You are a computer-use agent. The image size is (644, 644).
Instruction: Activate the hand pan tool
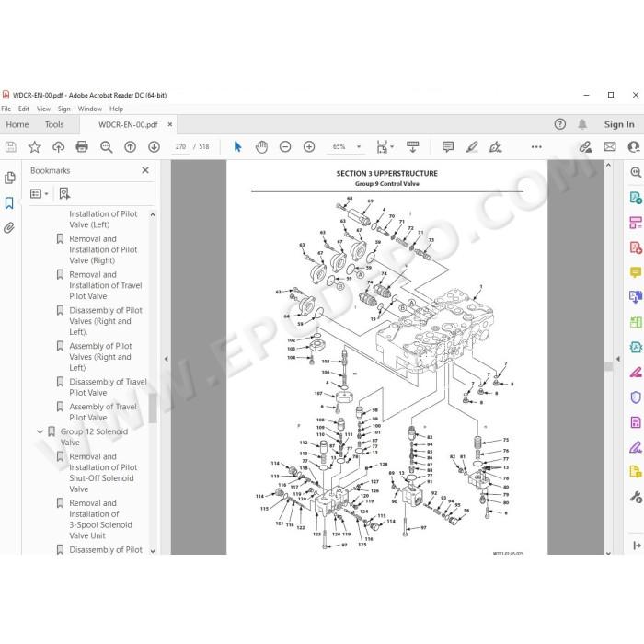(x=261, y=146)
